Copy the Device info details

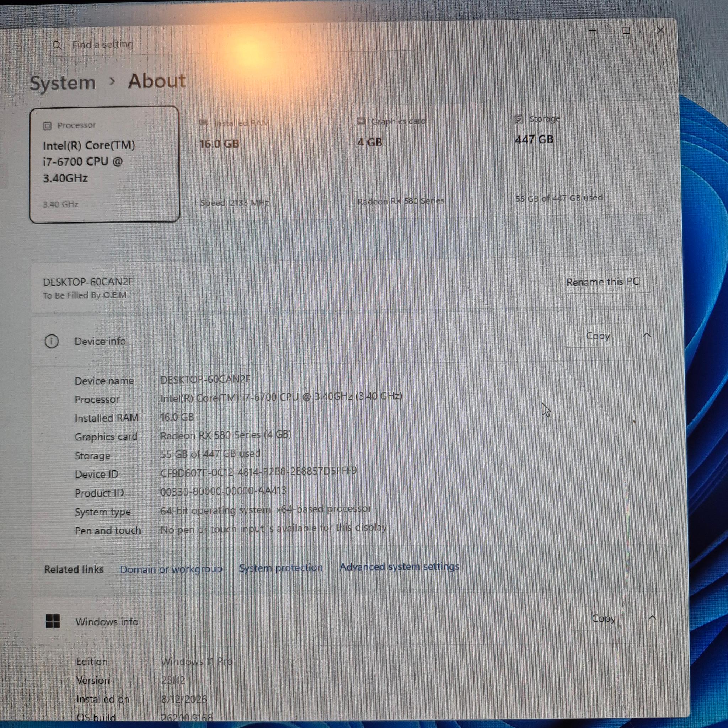click(x=598, y=336)
